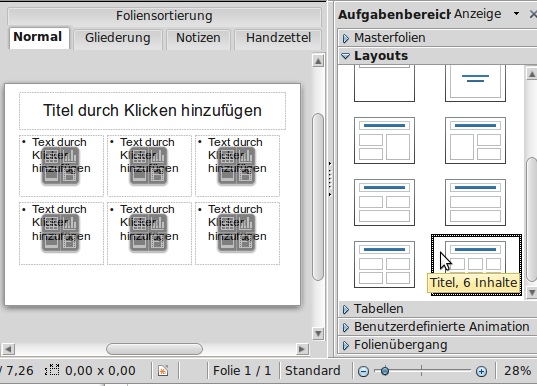This screenshot has width=537, height=386.
Task: Click the zoom slider handle
Action: (x=385, y=371)
